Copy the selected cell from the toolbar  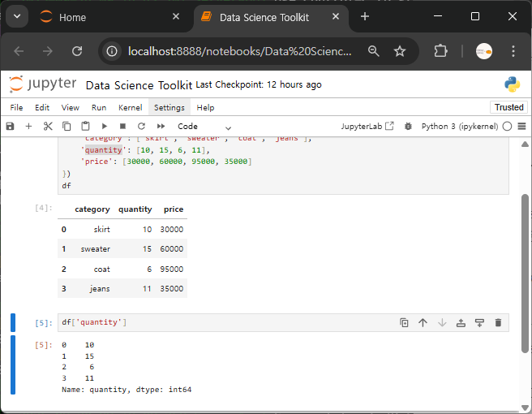[66, 127]
